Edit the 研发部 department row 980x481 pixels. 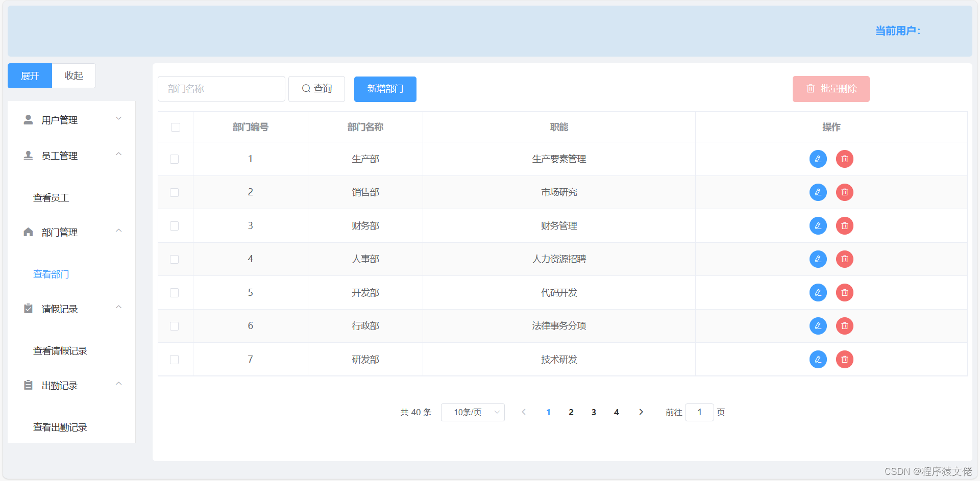818,360
